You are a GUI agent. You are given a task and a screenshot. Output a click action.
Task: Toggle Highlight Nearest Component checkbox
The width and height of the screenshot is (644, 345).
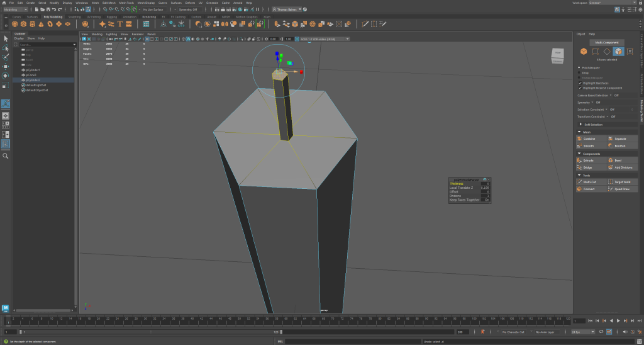(580, 88)
